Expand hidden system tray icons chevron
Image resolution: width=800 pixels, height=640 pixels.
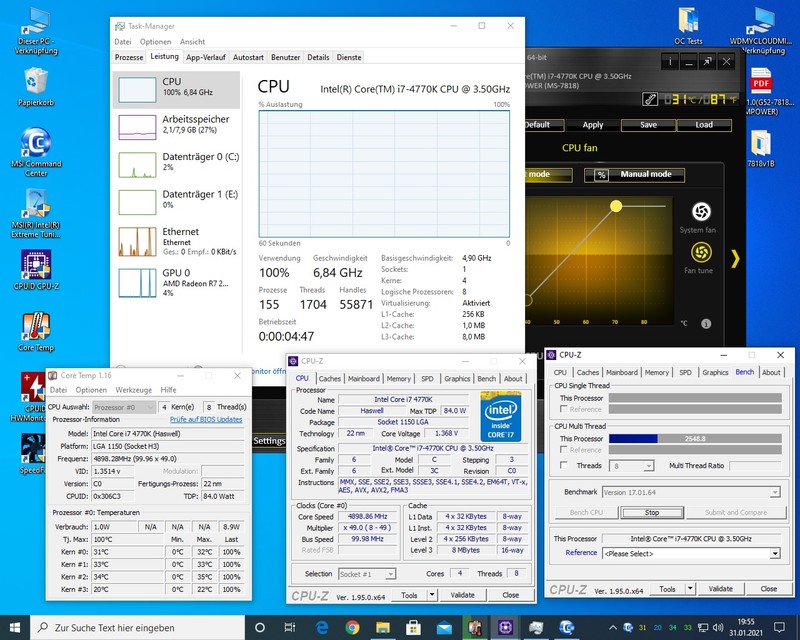pos(613,627)
